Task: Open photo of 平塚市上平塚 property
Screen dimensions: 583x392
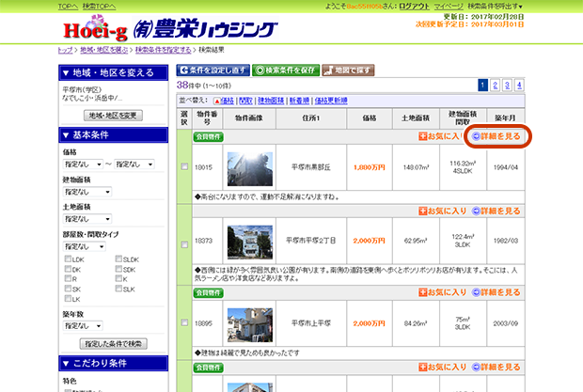Action: click(250, 324)
